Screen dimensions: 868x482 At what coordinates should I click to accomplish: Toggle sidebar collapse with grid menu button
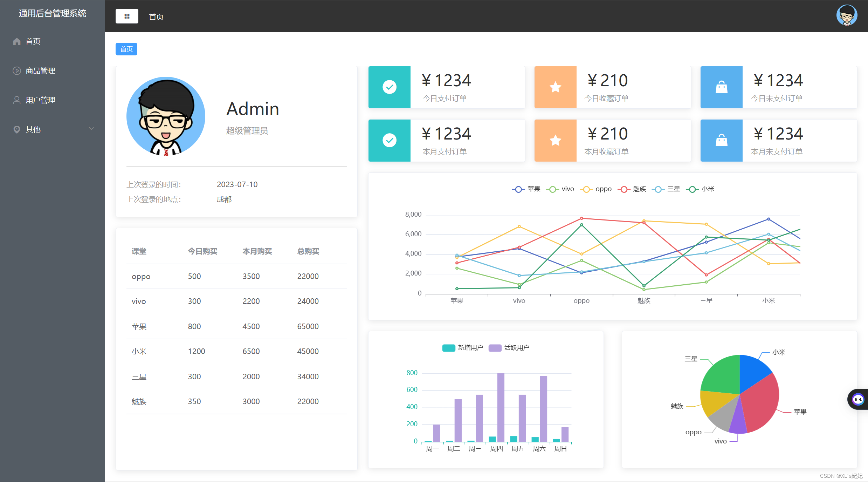[x=127, y=16]
